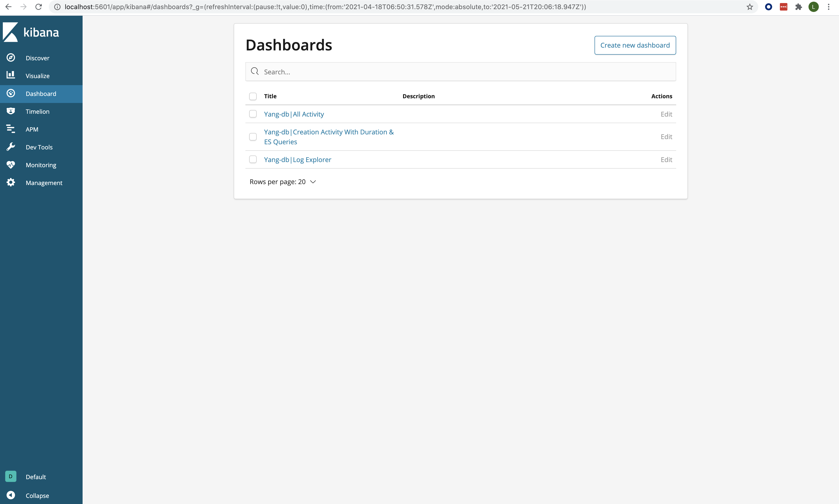
Task: Focus the dashboards Search field
Action: click(x=461, y=72)
